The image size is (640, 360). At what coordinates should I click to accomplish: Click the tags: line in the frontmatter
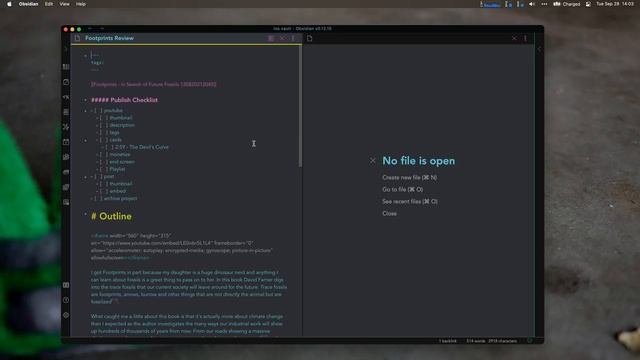(x=97, y=62)
